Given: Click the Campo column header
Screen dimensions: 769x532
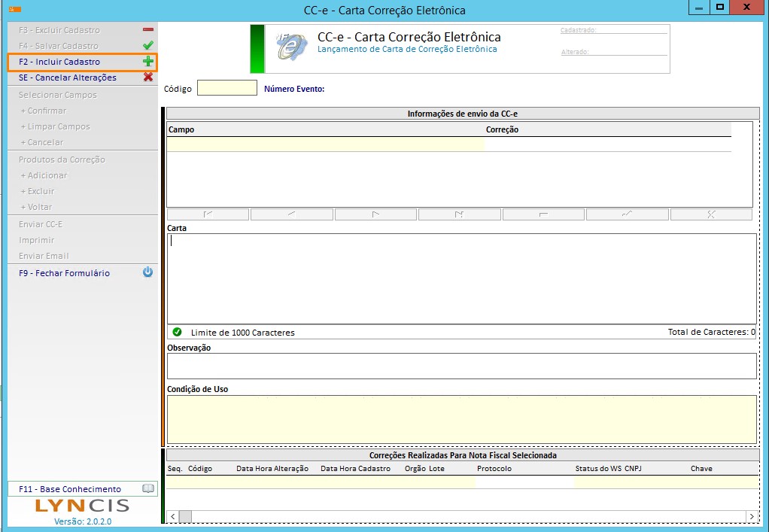Looking at the screenshot, I should tap(181, 129).
